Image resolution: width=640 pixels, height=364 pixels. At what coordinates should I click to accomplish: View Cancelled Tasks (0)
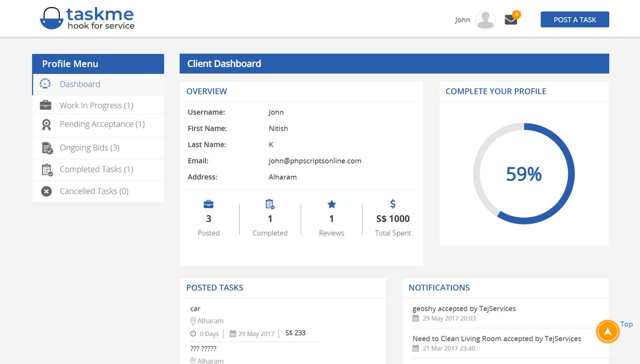coord(98,191)
